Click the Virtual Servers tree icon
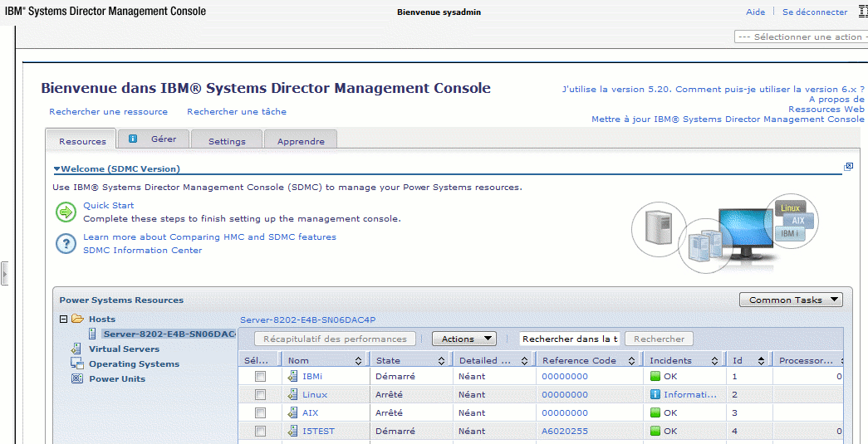 coord(76,349)
